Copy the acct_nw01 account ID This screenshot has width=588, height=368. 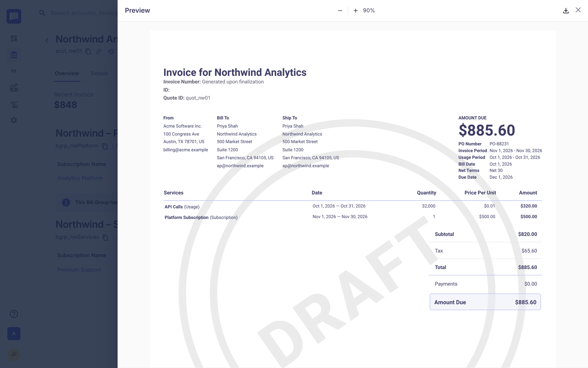[88, 52]
